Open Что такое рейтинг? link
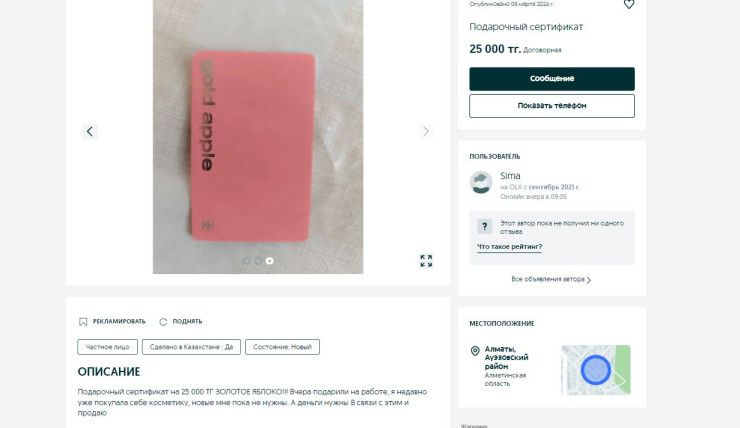 point(509,247)
